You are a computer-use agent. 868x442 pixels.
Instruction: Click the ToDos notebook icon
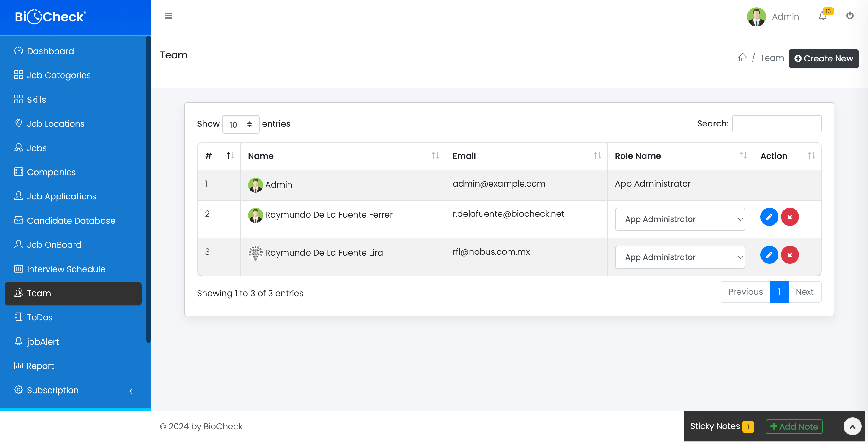18,317
